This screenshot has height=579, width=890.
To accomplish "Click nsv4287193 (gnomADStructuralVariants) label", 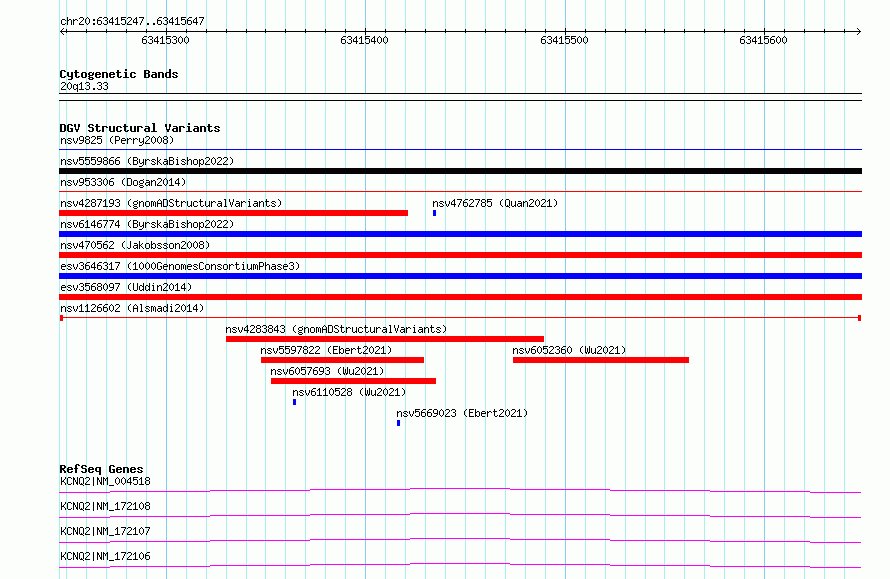I will 171,203.
